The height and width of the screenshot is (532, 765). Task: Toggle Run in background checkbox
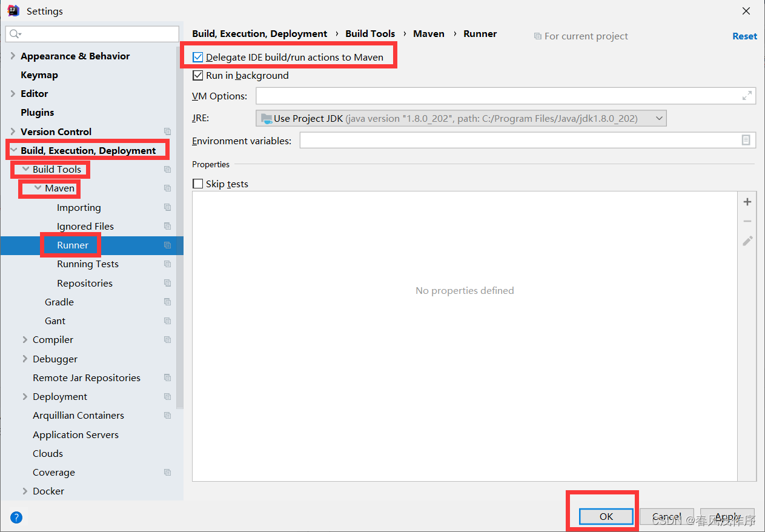click(197, 76)
